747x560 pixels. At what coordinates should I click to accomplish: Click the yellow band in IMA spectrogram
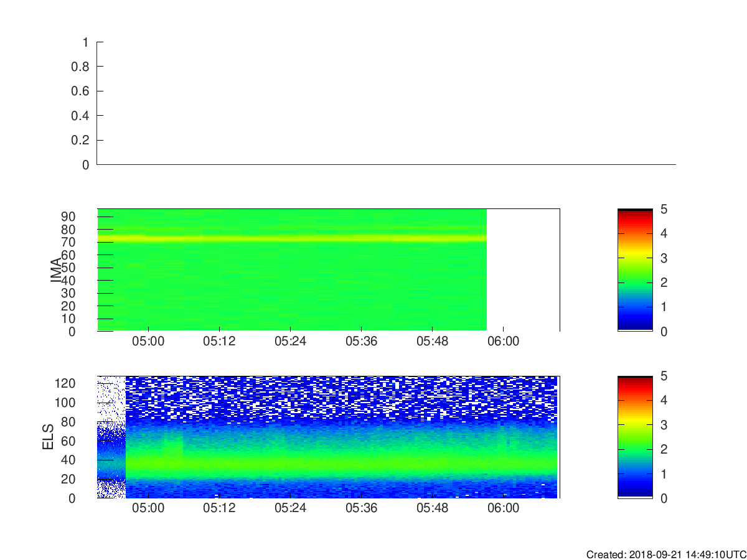click(292, 238)
